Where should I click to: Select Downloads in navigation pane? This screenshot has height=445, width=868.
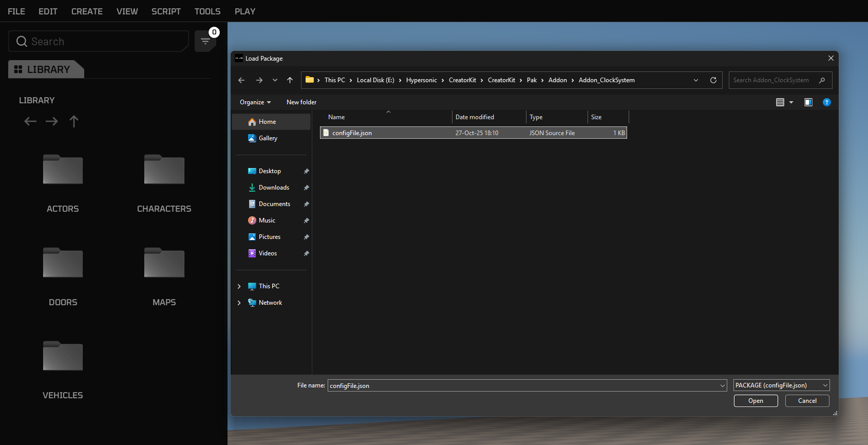point(274,188)
